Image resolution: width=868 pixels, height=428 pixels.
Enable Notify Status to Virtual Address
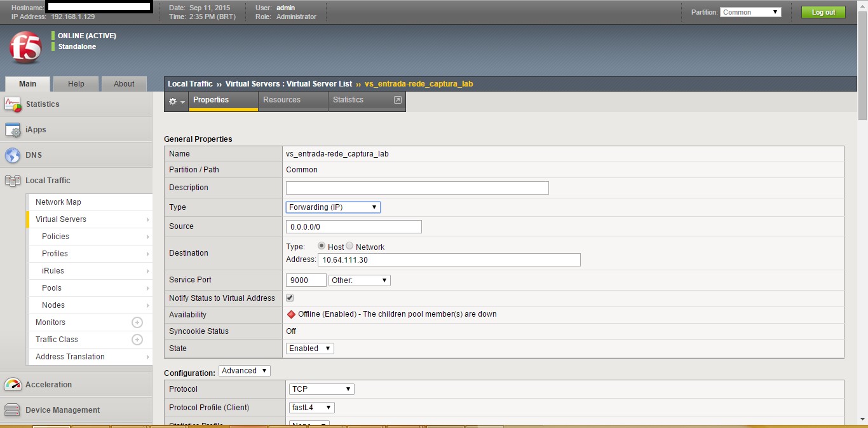[x=290, y=297]
